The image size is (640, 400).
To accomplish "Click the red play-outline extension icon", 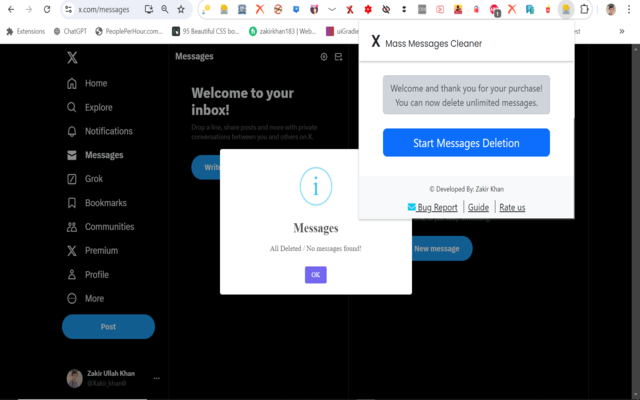I will [440, 9].
